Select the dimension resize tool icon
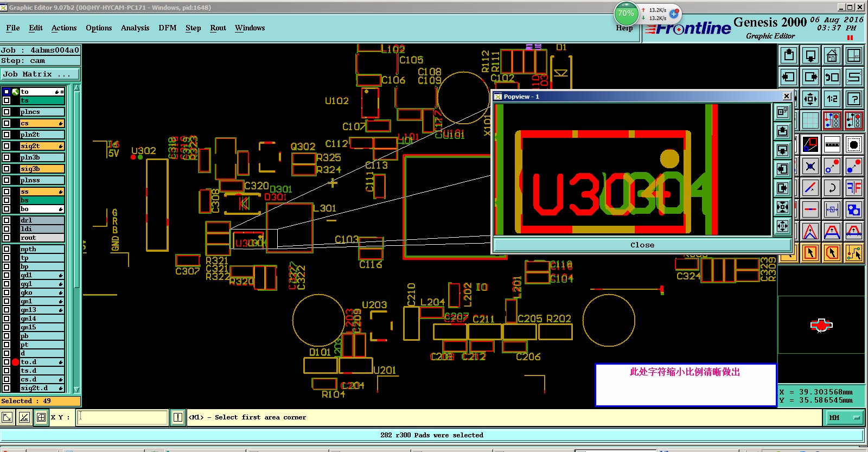Image resolution: width=868 pixels, height=452 pixels. 832,209
